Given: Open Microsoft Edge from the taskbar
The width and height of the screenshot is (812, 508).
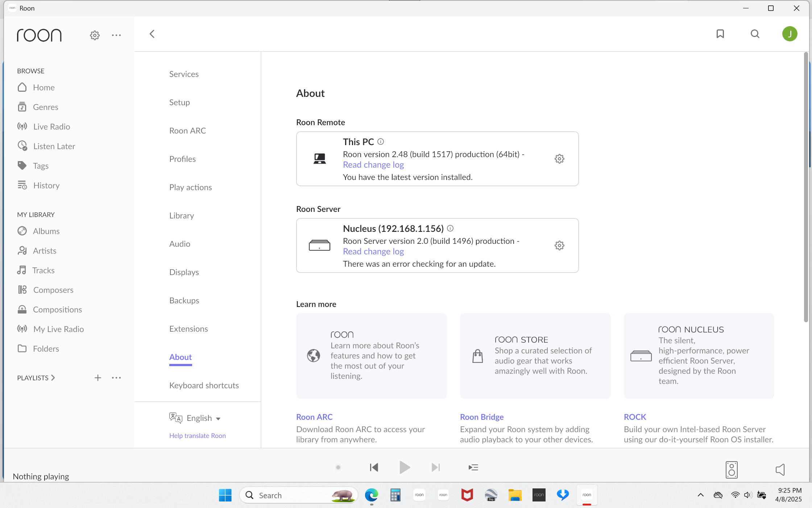Looking at the screenshot, I should 371,495.
